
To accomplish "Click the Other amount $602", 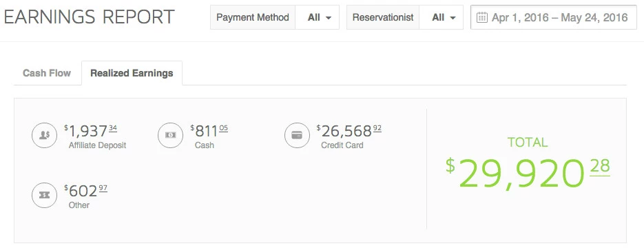I will (85, 191).
